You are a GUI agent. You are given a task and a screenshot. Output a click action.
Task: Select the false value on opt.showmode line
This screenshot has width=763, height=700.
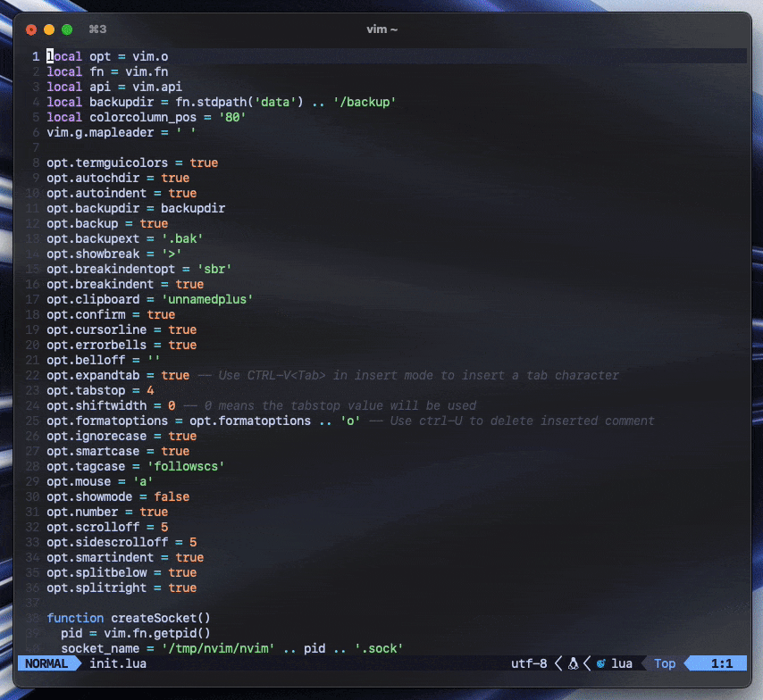(172, 496)
